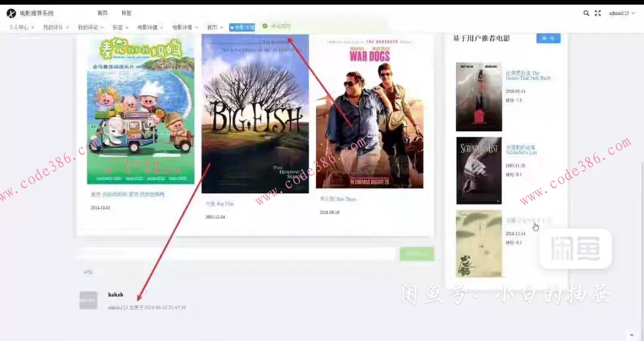
Task: Click the blue refresh button beside 基于用户推荐电影
Action: [x=549, y=38]
